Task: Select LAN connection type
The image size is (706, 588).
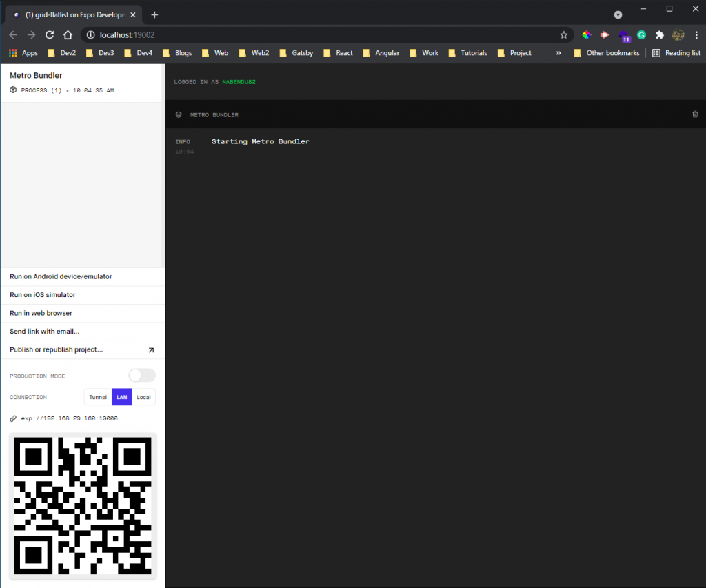Action: pyautogui.click(x=121, y=397)
